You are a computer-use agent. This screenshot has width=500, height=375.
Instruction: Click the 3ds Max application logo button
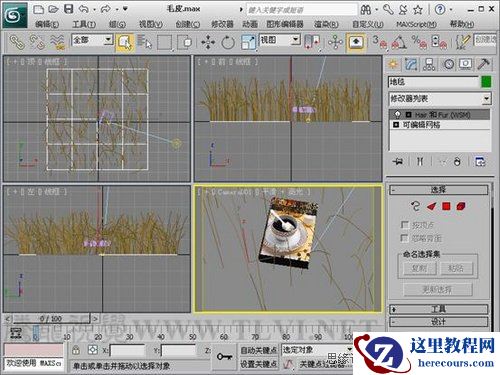[x=15, y=15]
